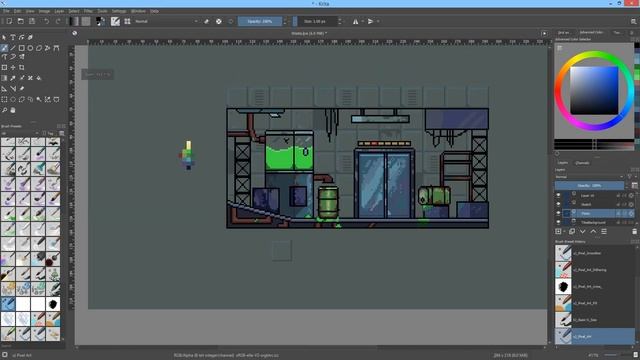The height and width of the screenshot is (360, 640).
Task: Open the Edit menu
Action: [x=18, y=11]
